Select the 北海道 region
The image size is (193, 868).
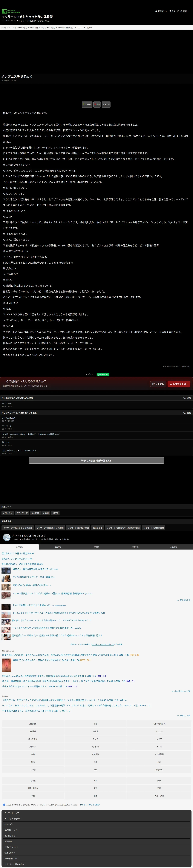tap(33, 780)
